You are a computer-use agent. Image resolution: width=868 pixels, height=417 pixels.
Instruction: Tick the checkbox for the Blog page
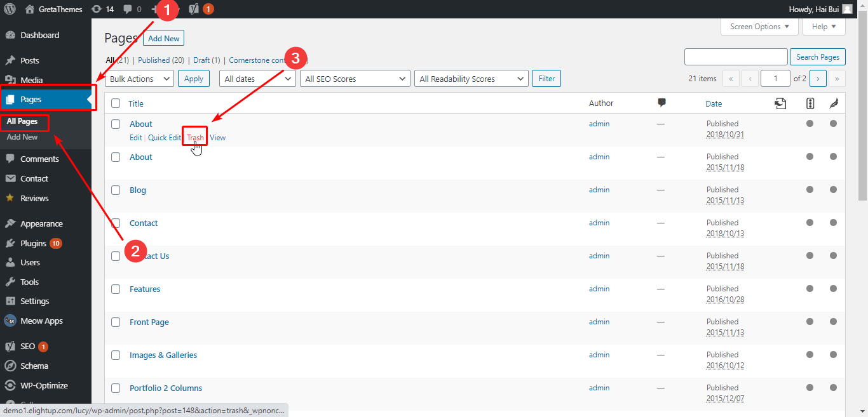[115, 190]
